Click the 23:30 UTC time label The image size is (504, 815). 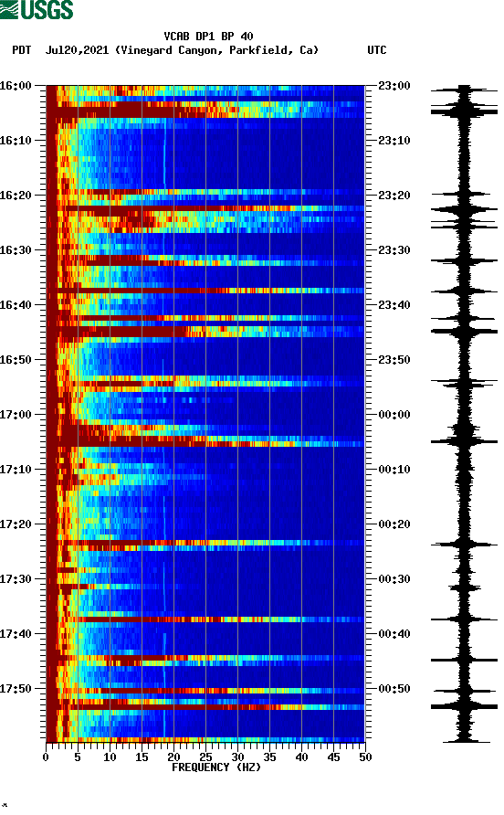point(394,250)
